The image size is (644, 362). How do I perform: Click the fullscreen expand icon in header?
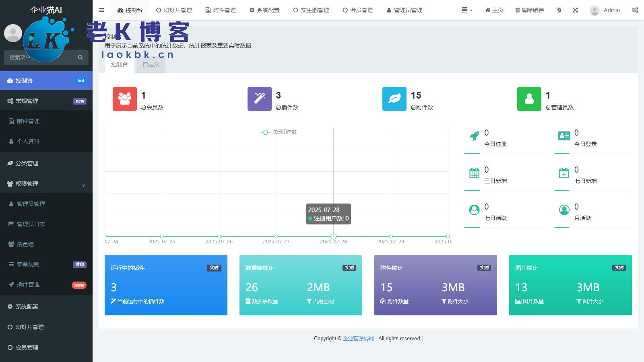575,10
